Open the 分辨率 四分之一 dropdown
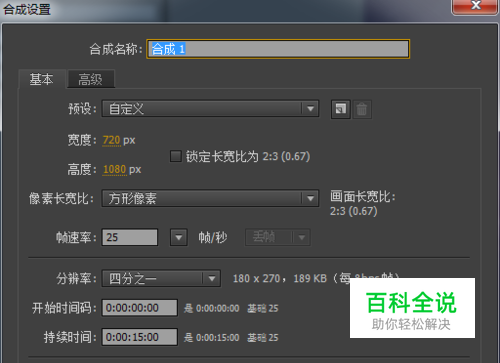Viewport: 500px width, 363px height. click(x=161, y=278)
